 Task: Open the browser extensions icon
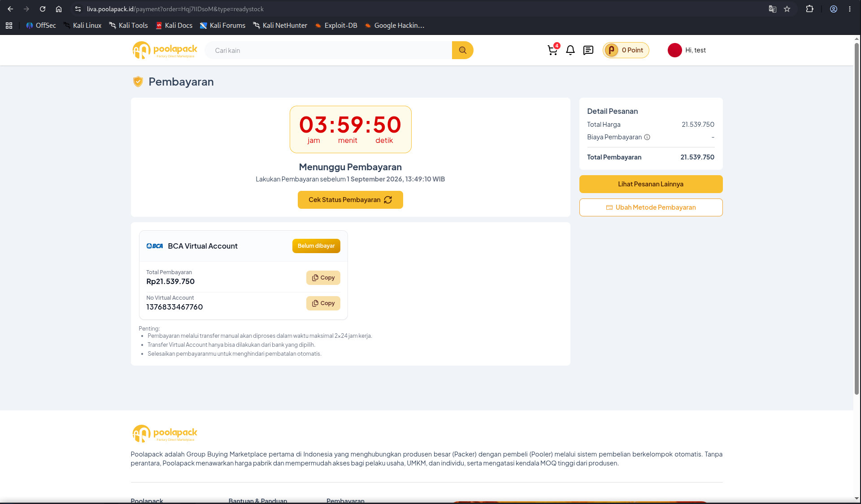pos(809,9)
